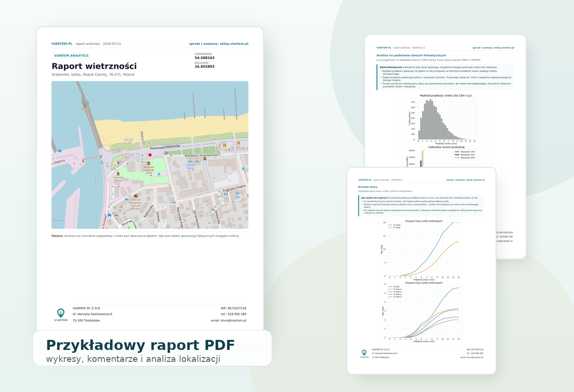Click the VIARTEM logo on the Krzywe mocy page
Screen dimensions: 574x392
[364, 354]
